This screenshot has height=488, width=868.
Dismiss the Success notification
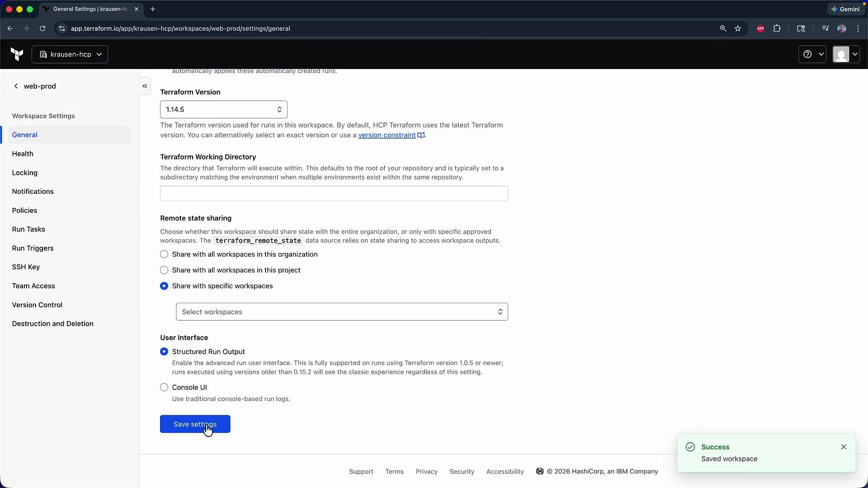point(844,447)
